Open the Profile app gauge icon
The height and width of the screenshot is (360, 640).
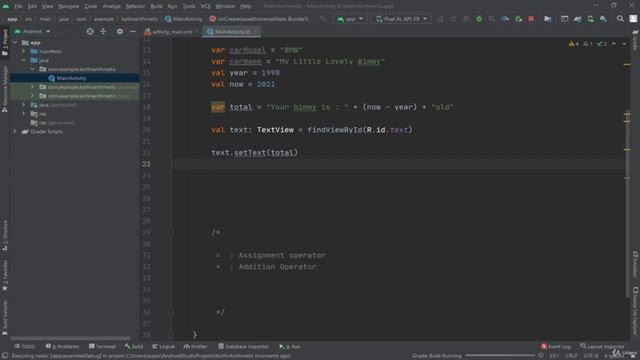tap(505, 19)
